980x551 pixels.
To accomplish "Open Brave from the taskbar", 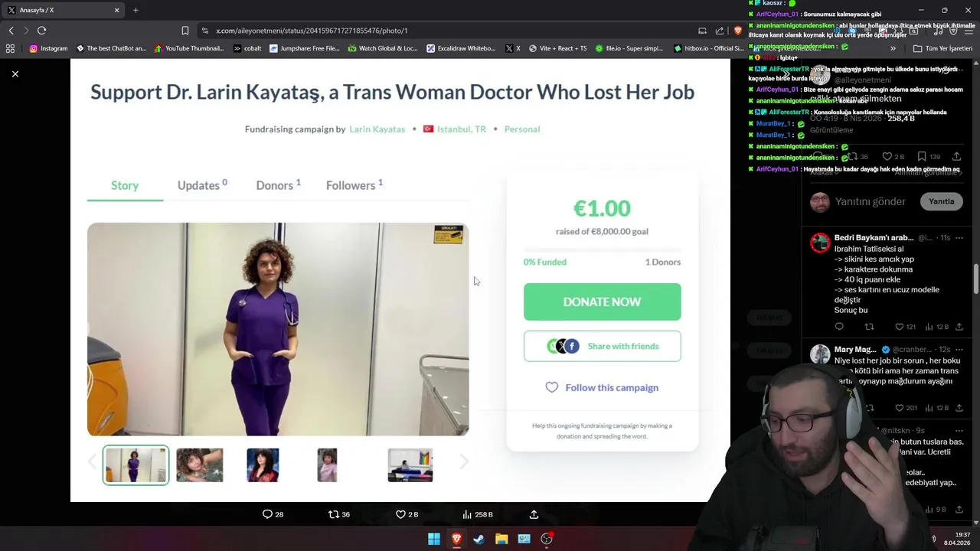I will [456, 539].
